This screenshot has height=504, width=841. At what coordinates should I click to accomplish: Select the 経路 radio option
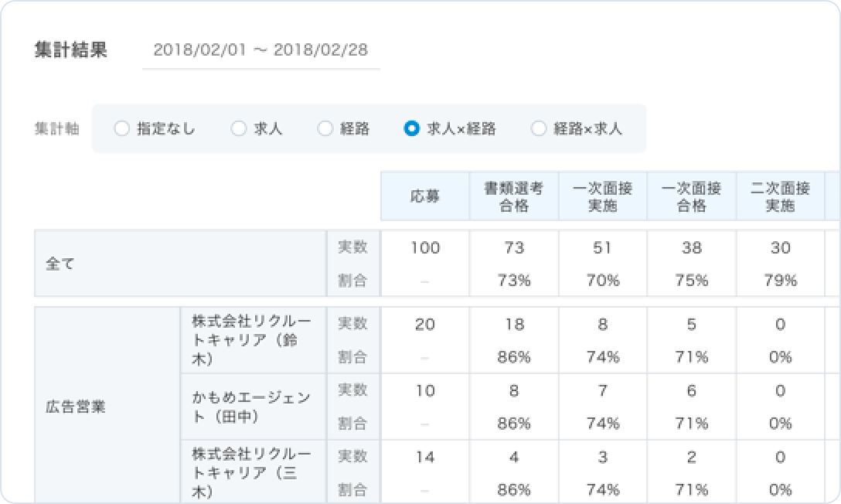tap(325, 129)
